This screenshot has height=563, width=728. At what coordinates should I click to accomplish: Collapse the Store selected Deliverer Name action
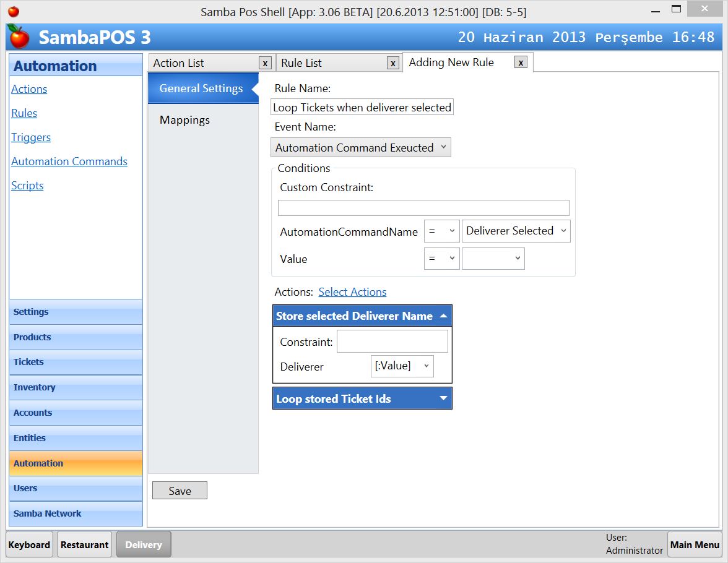[444, 316]
